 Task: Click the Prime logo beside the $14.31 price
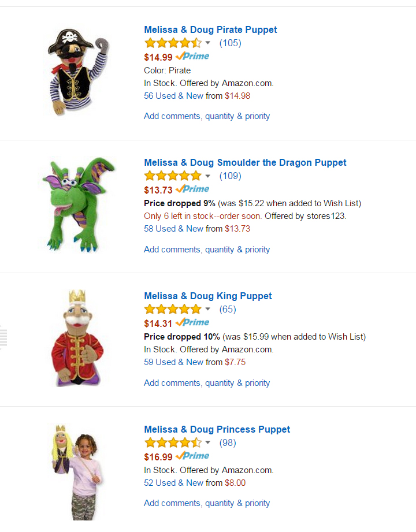pos(192,322)
